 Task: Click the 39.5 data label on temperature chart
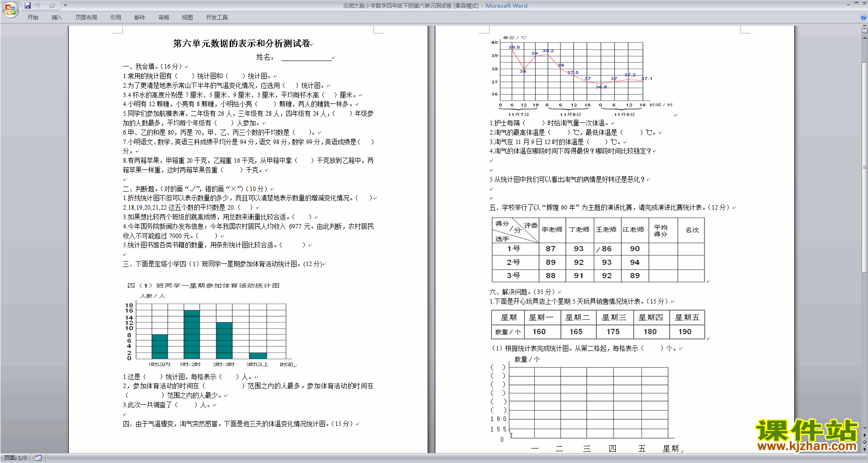pyautogui.click(x=514, y=47)
